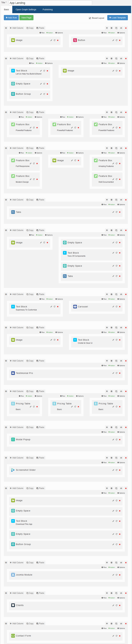This screenshot has width=132, height=644.
Task: Add inner Row in Modal Popup column
Action: (x=104, y=432)
